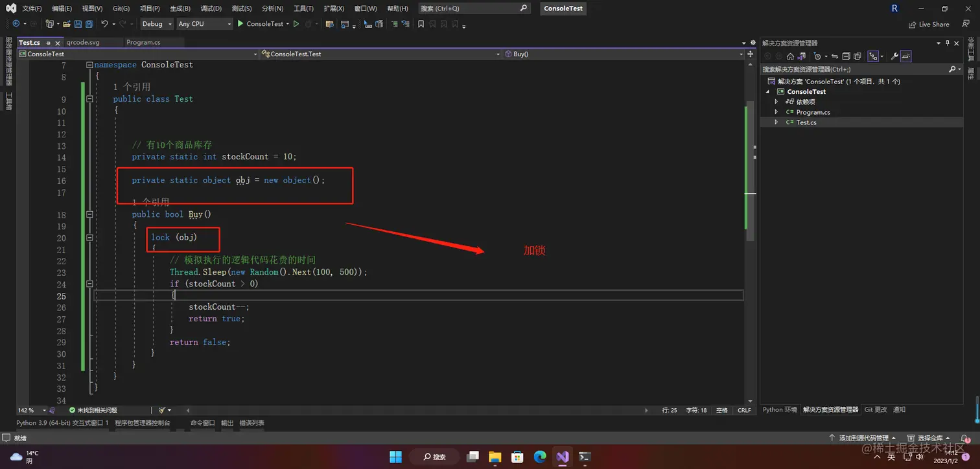Close the Test.cs tab
This screenshot has height=469, width=980.
(57, 43)
